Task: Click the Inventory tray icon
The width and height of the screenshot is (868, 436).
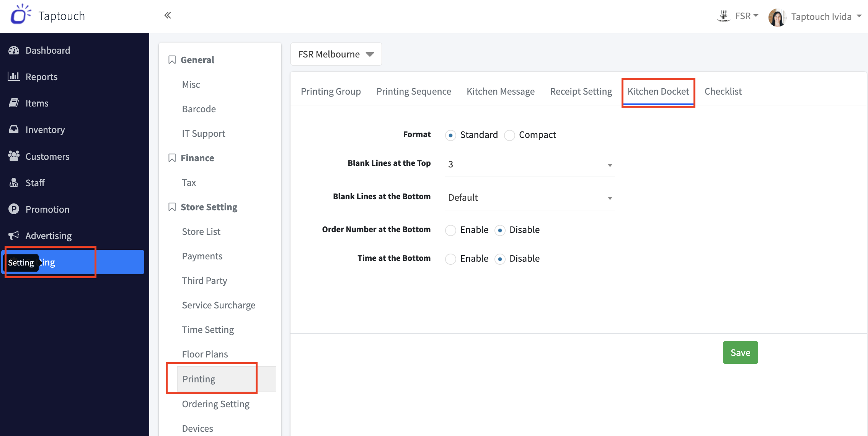Action: (14, 129)
